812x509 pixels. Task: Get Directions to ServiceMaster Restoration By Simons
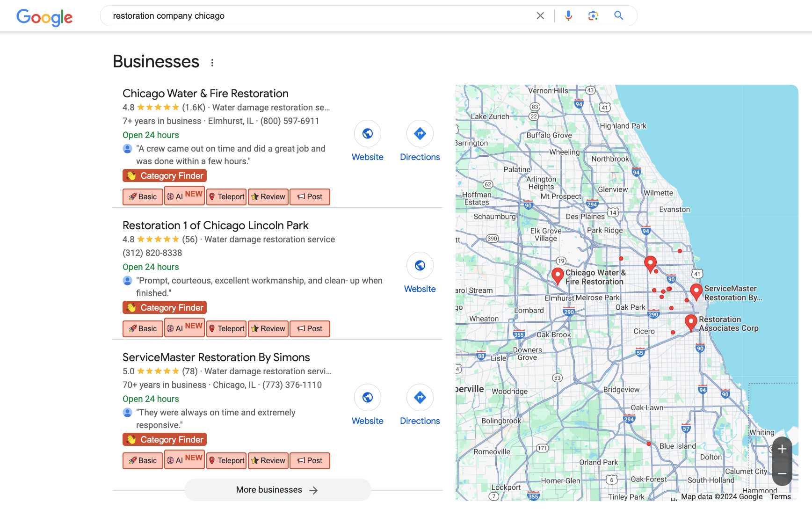point(420,405)
